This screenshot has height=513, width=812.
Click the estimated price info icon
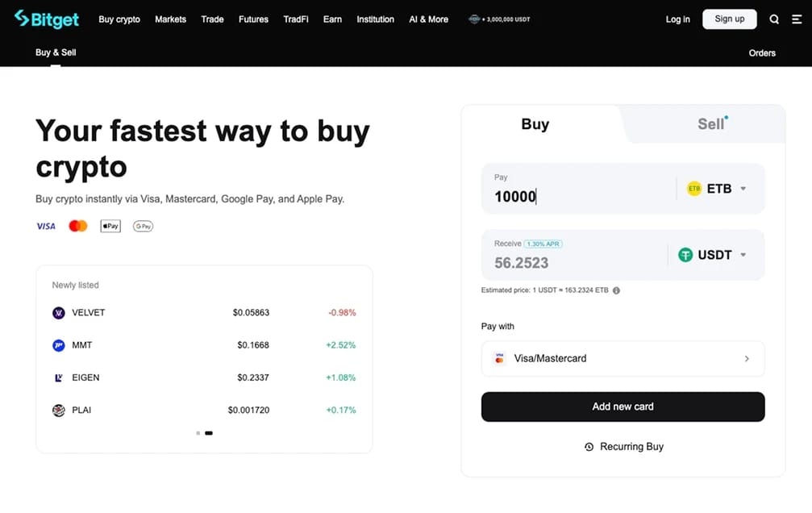tap(616, 290)
